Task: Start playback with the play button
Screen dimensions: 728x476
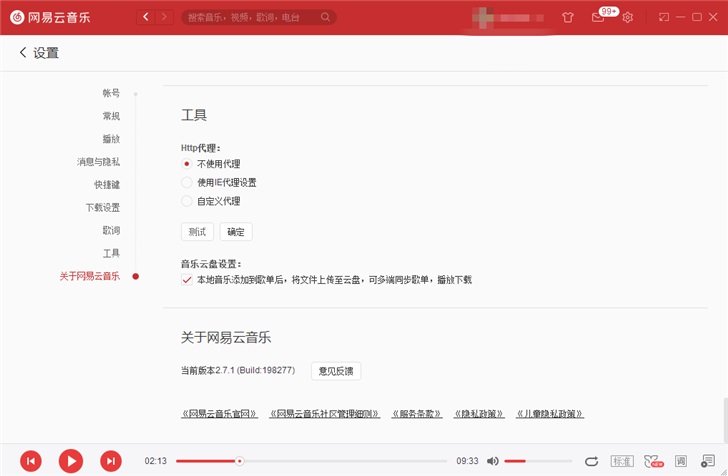Action: 71,461
